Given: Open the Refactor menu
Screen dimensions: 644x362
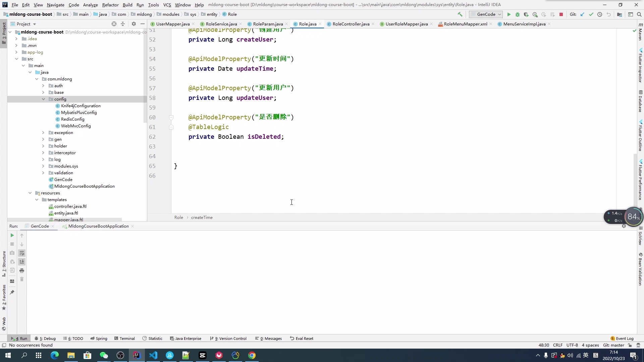Looking at the screenshot, I should (110, 5).
